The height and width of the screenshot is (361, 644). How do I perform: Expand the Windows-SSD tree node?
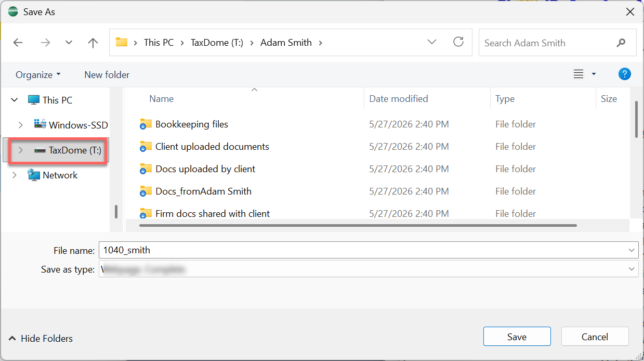pyautogui.click(x=21, y=125)
